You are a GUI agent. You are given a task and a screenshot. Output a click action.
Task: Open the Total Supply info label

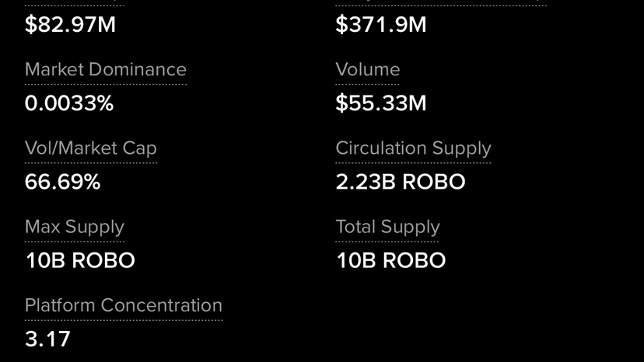click(387, 227)
